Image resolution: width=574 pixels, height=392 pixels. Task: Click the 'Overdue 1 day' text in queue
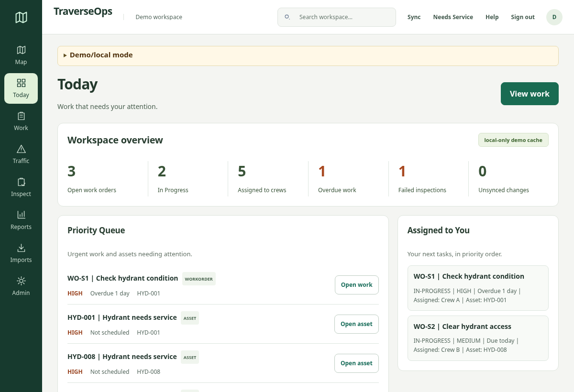point(110,294)
